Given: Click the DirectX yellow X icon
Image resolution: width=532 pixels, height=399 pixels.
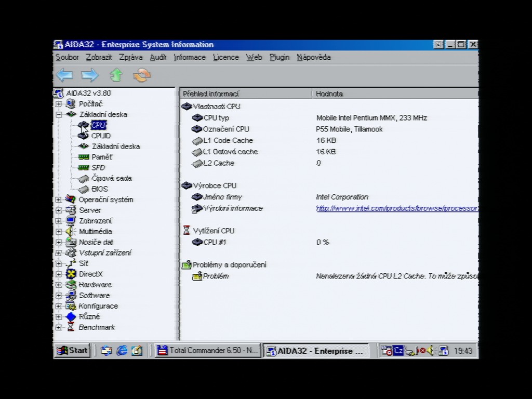Looking at the screenshot, I should point(71,274).
